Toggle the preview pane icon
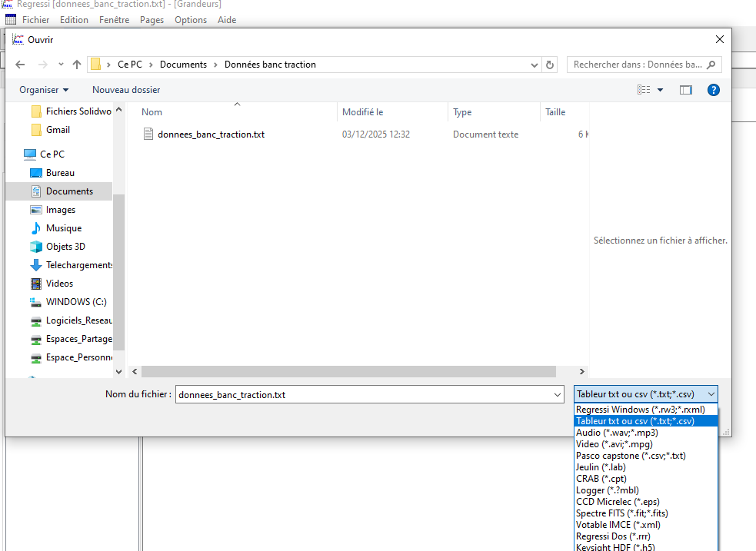This screenshot has height=551, width=756. click(x=685, y=90)
